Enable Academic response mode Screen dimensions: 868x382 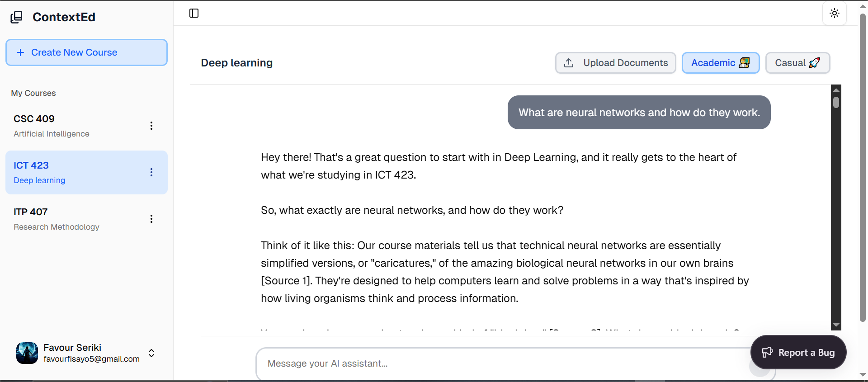720,63
